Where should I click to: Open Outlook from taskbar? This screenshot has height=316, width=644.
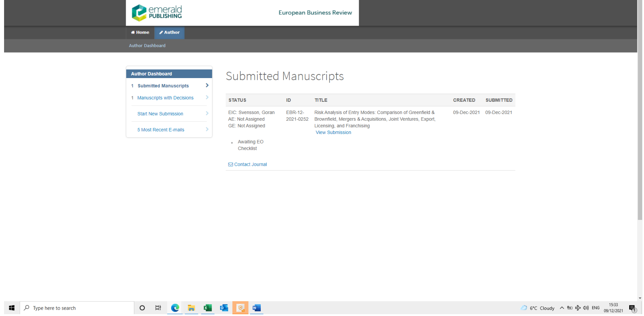[224, 308]
